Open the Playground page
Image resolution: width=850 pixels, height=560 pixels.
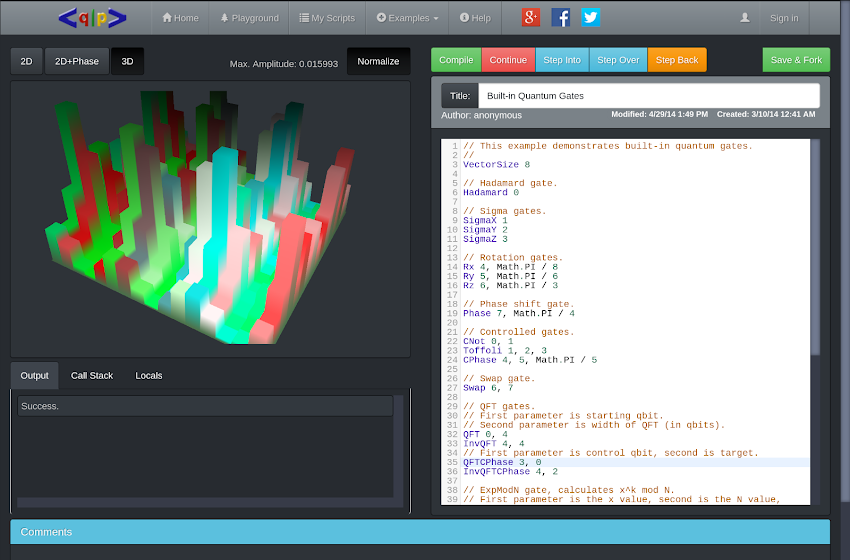point(249,18)
